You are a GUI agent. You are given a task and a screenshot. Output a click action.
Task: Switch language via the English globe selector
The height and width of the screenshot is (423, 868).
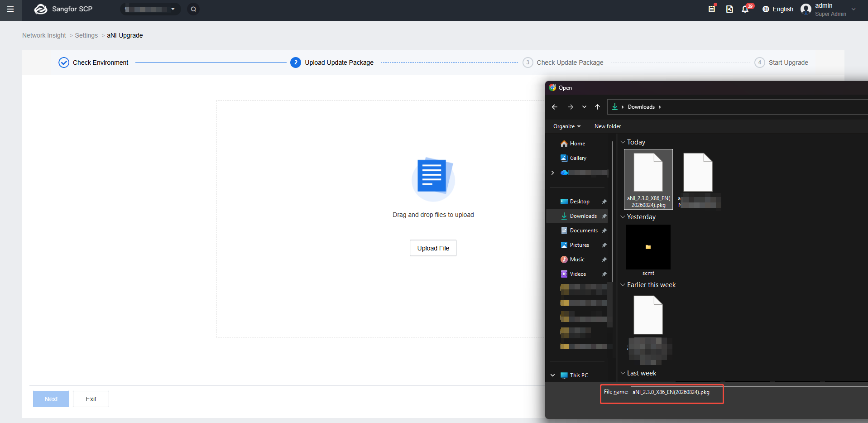coord(778,9)
